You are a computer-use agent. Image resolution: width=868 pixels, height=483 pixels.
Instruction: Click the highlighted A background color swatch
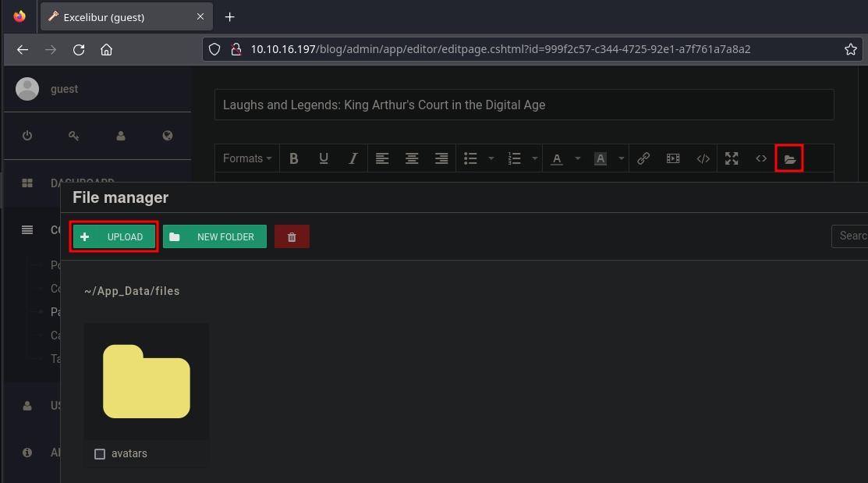click(601, 158)
